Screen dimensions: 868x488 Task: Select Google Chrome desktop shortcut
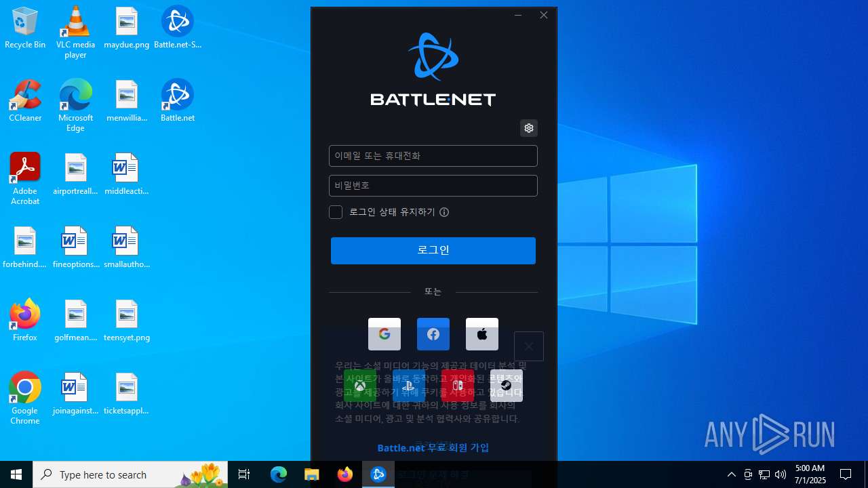tap(25, 398)
